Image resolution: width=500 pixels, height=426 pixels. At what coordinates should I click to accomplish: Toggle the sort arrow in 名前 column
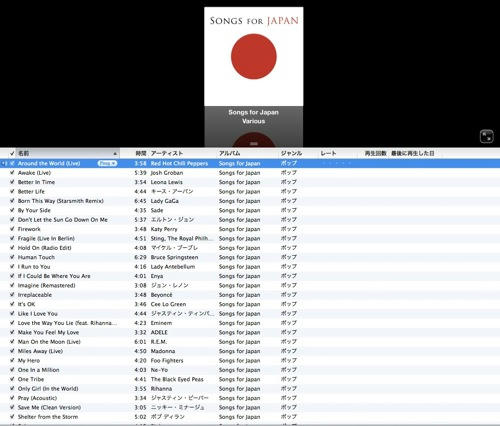coord(115,154)
